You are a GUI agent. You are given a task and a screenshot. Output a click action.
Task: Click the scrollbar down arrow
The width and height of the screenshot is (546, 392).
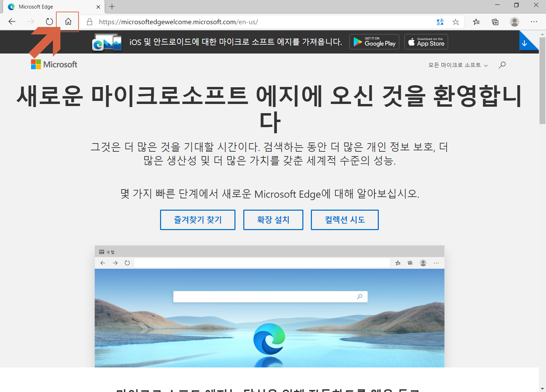coord(542,389)
